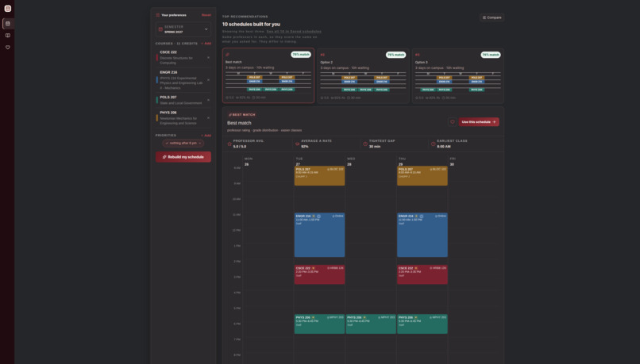Select the Best match recommendation card

[268, 75]
